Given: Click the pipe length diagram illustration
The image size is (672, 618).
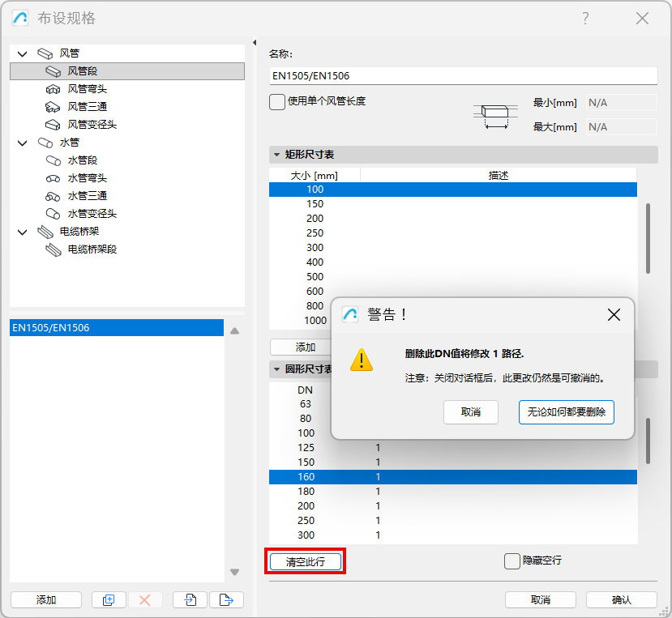Looking at the screenshot, I should pyautogui.click(x=495, y=116).
